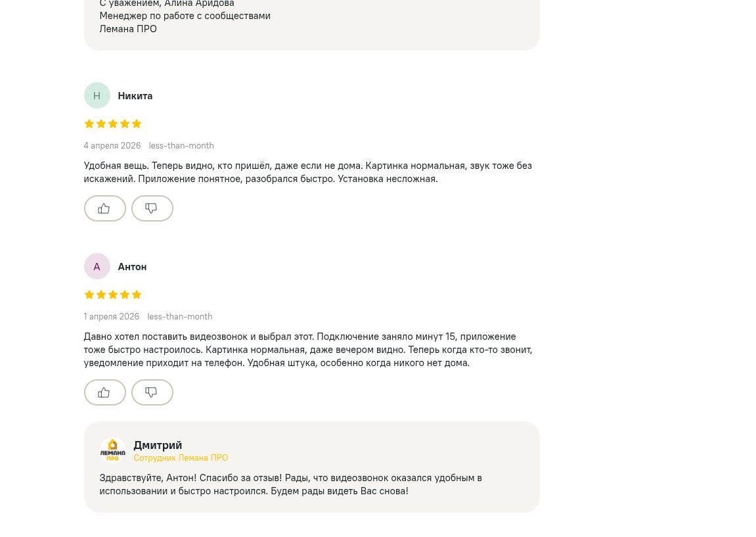Give thumbs down to Антон's review
This screenshot has width=756, height=537.
[x=152, y=392]
